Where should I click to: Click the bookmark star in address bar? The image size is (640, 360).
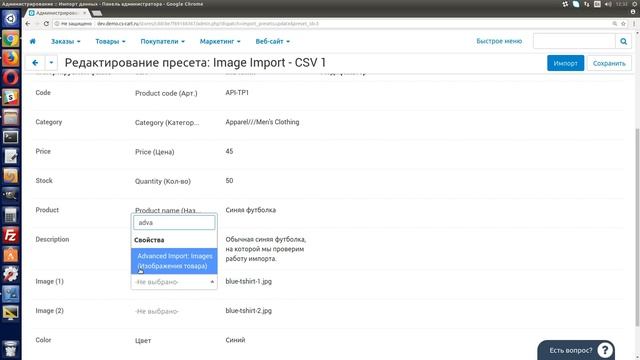[x=623, y=24]
